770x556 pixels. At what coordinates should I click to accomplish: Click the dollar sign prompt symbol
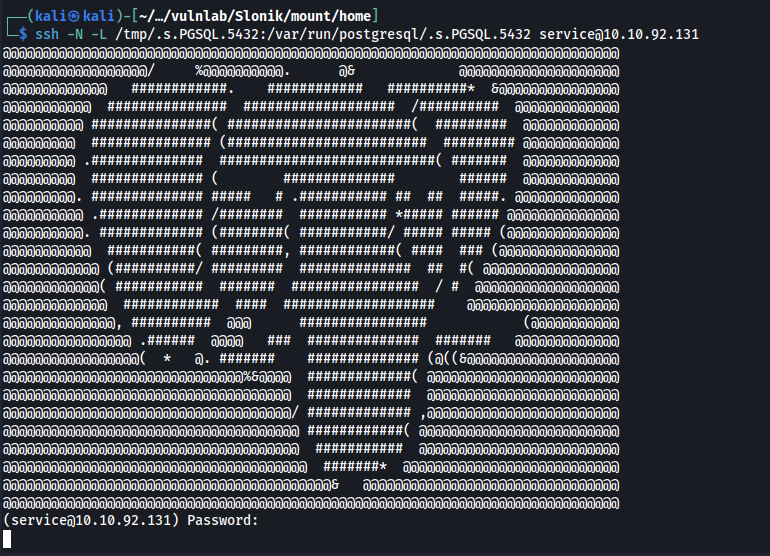[x=23, y=34]
